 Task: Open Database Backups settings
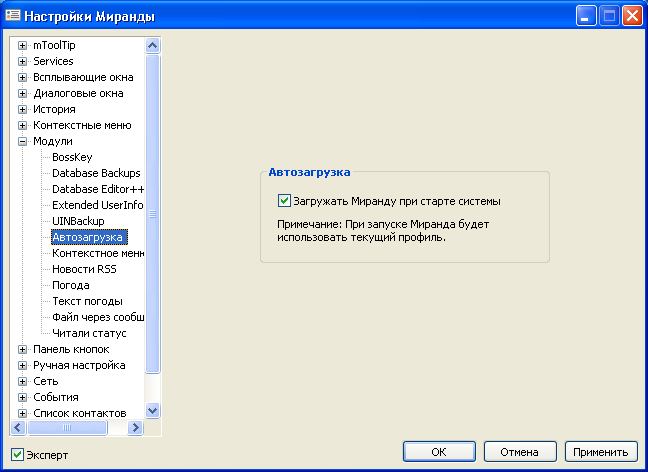[x=96, y=173]
